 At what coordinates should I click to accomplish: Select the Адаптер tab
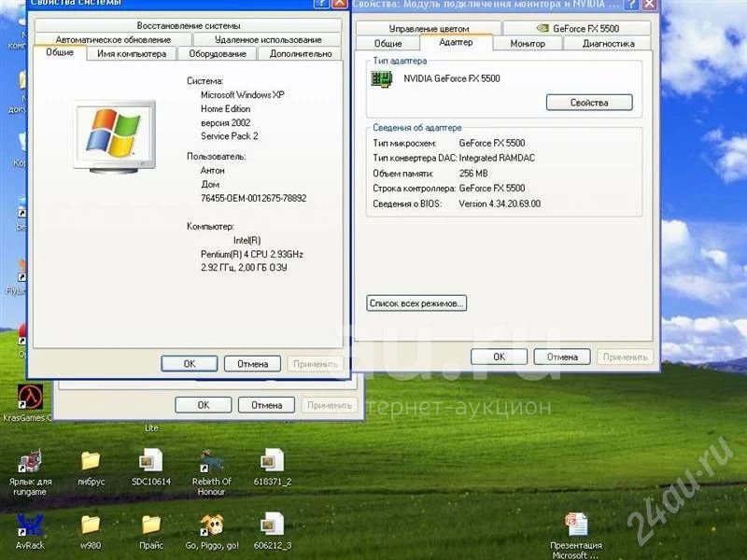456,42
